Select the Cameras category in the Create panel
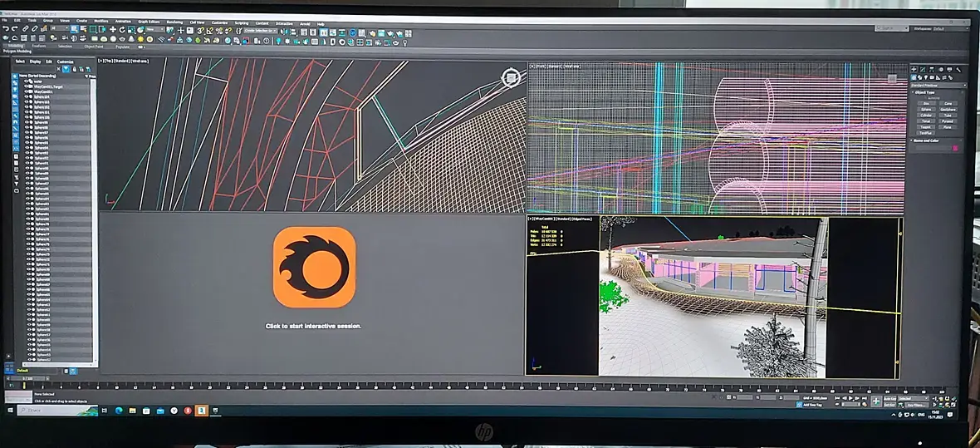The image size is (980, 448). coord(932,77)
